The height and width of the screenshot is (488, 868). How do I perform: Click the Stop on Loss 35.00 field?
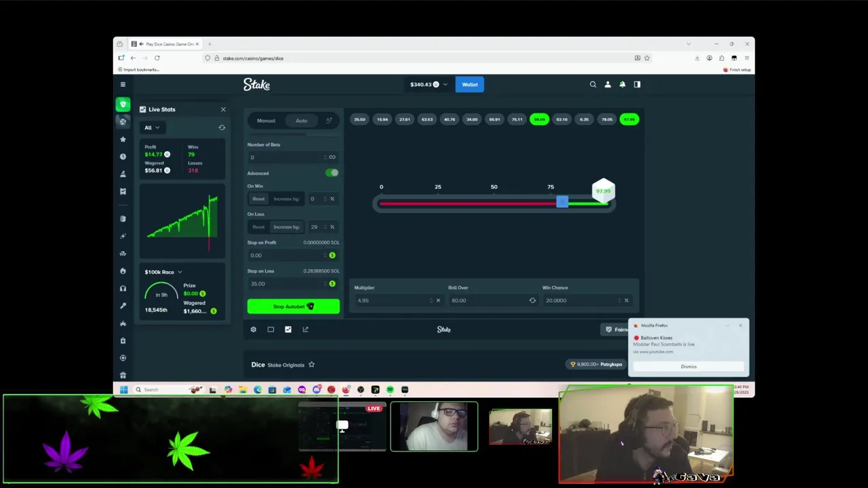288,283
